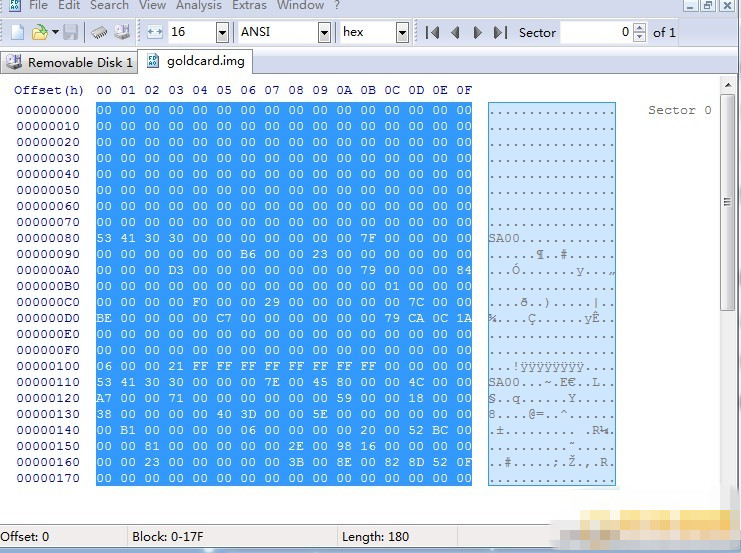Click offset row 00000100
741x553 pixels.
pyautogui.click(x=48, y=366)
